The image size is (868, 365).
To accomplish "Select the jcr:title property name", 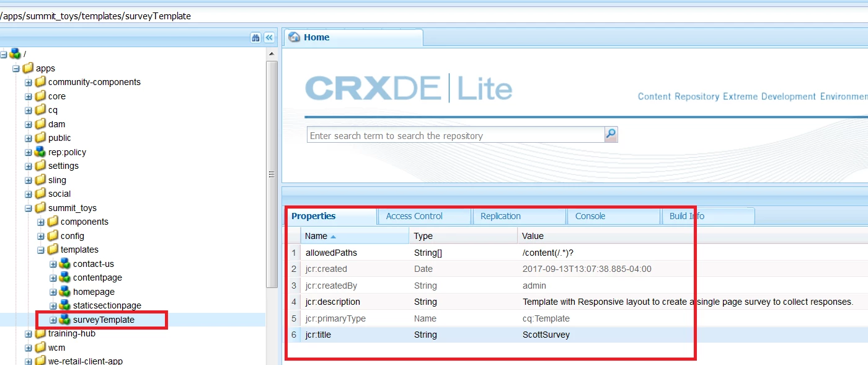I will tap(319, 335).
